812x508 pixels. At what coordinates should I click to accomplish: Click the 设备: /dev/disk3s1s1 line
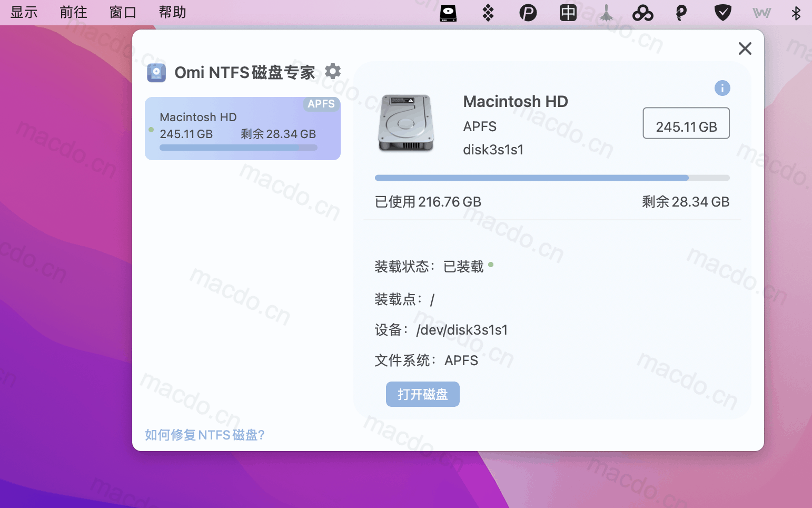pos(441,330)
